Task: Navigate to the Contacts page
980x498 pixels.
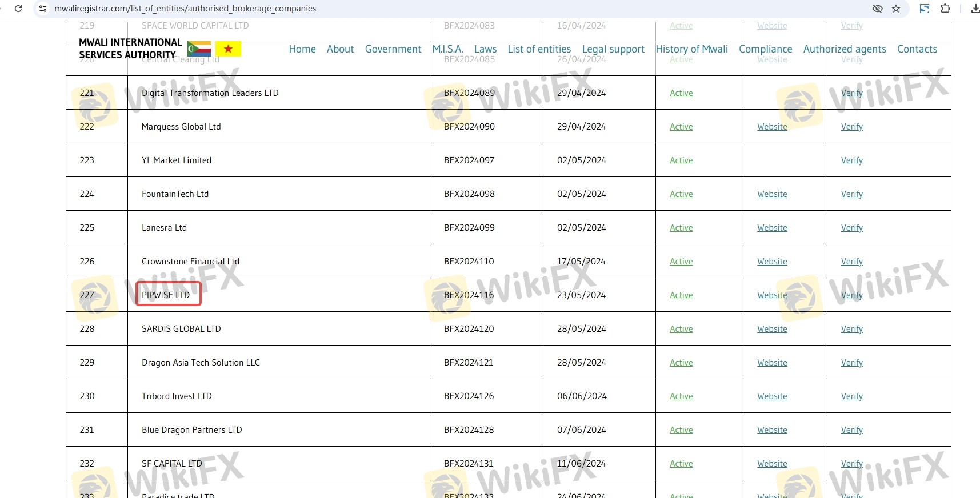Action: pos(917,49)
